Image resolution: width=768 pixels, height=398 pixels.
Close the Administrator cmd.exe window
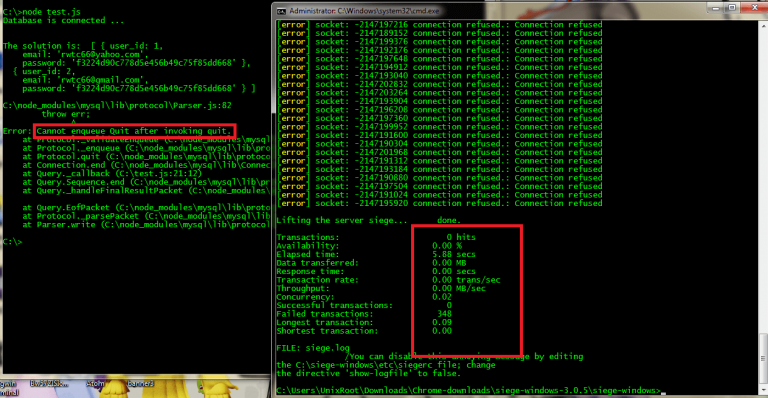coord(754,8)
